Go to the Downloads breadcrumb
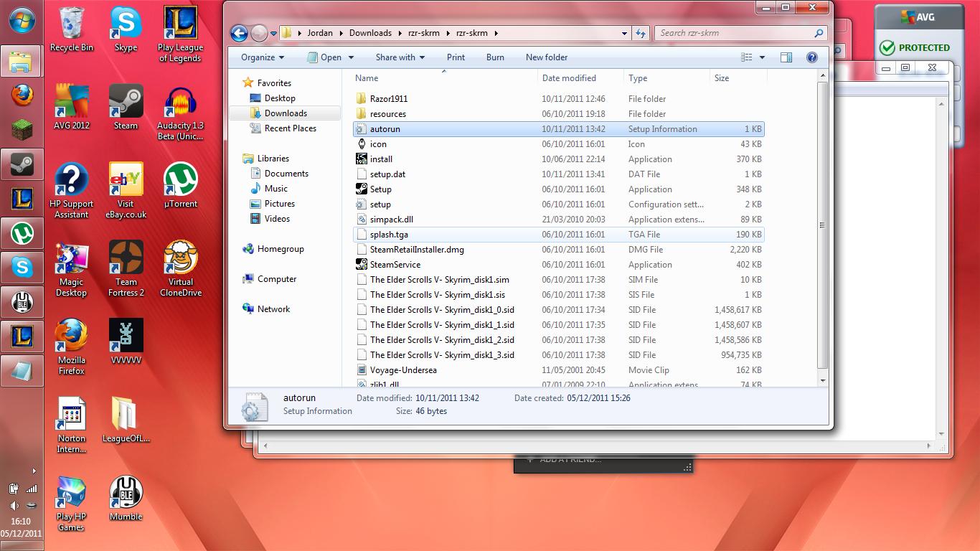This screenshot has width=980, height=551. [x=370, y=33]
